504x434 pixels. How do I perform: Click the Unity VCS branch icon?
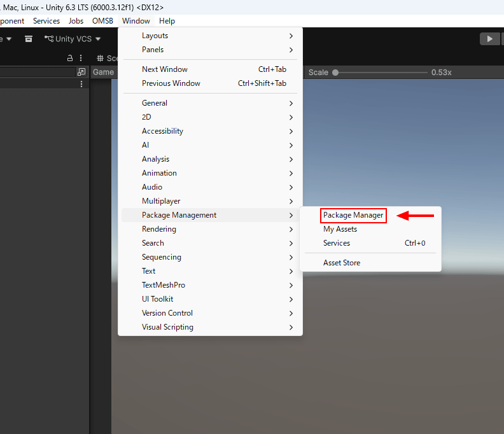[x=48, y=39]
